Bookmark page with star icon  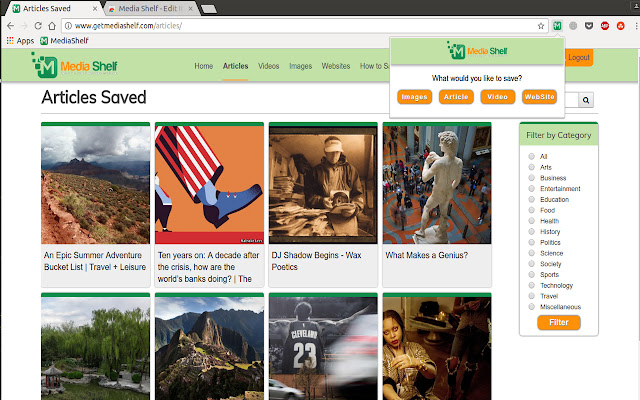pyautogui.click(x=541, y=26)
